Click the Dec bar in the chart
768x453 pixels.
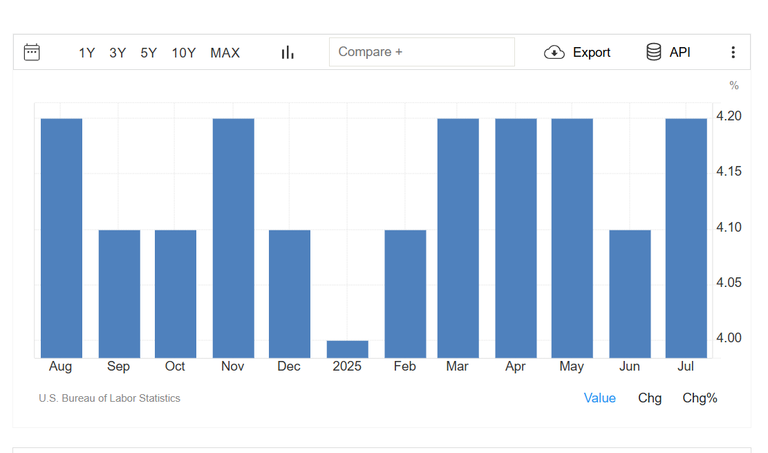(x=289, y=294)
